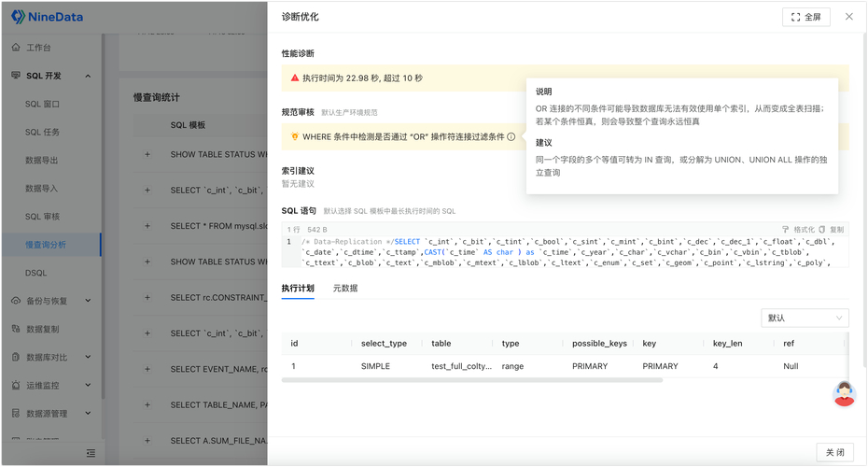Image resolution: width=868 pixels, height=467 pixels.
Task: Expand the SELECT A.SUM_FILE_NA row
Action: click(x=147, y=441)
